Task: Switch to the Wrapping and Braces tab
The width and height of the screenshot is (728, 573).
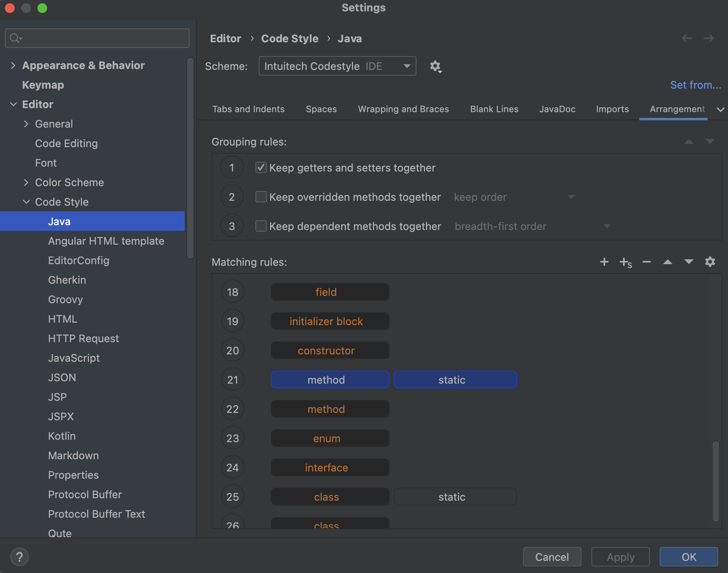Action: coord(403,109)
